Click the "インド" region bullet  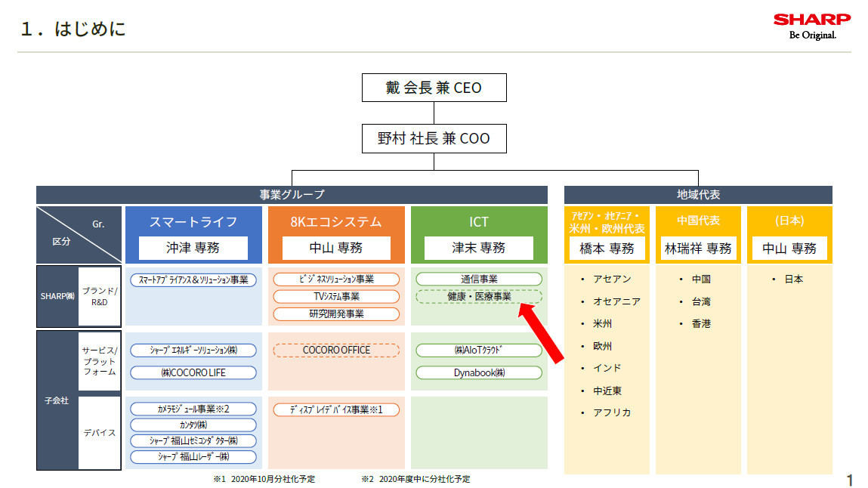[607, 369]
